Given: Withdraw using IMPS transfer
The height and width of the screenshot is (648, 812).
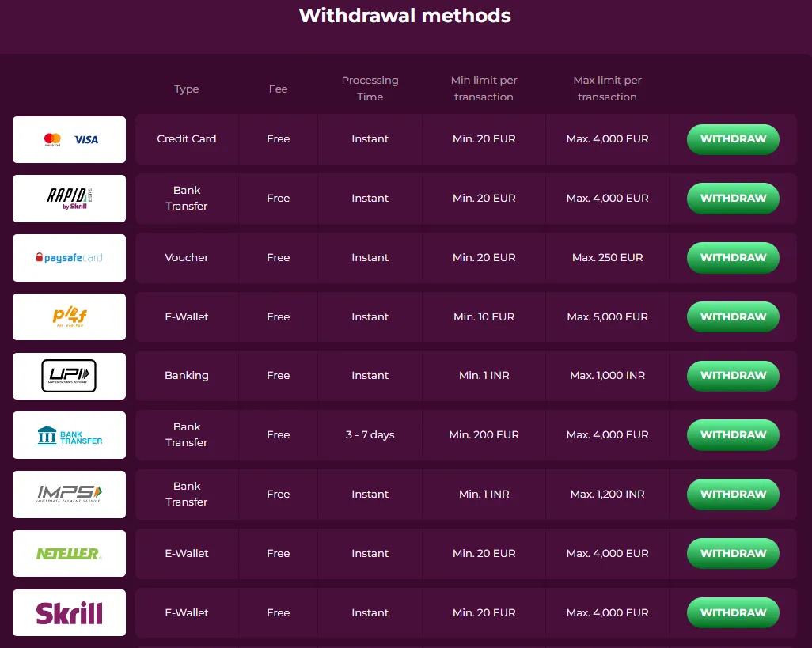Looking at the screenshot, I should click(x=733, y=495).
